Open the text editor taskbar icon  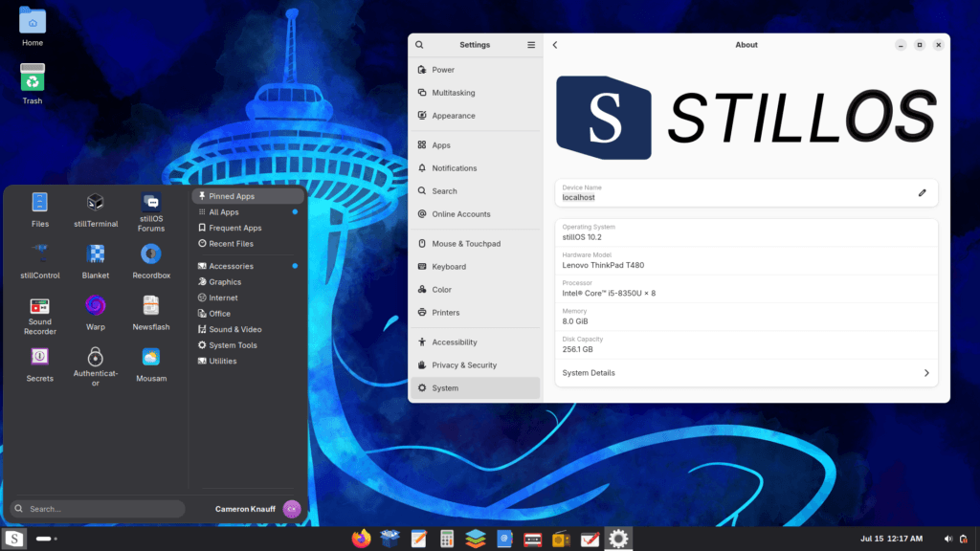coord(418,539)
